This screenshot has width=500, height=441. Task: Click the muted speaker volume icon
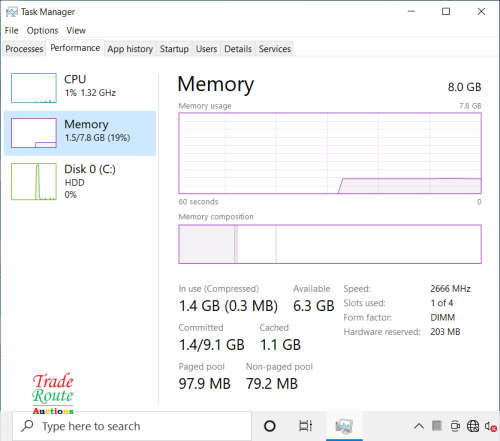490,426
